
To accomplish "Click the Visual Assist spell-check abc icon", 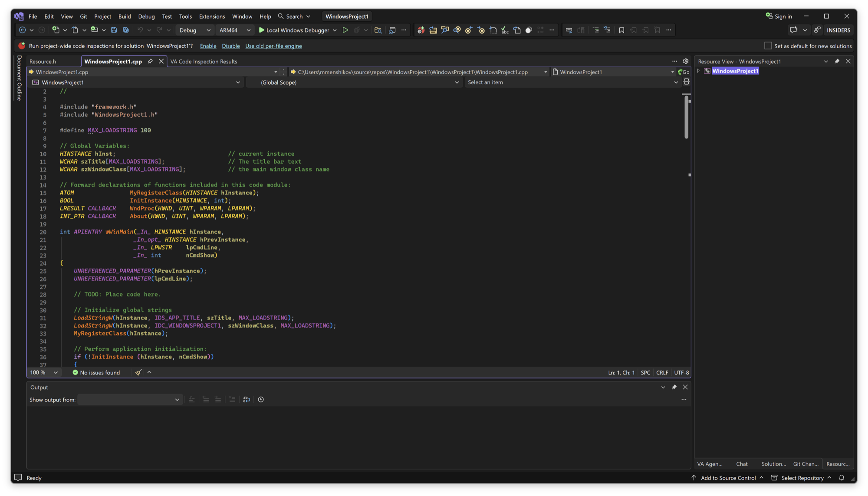I will [x=505, y=30].
